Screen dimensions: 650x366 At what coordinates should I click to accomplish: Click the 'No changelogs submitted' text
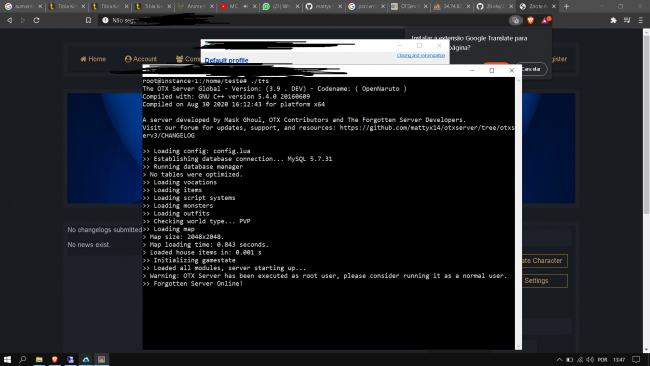click(105, 230)
